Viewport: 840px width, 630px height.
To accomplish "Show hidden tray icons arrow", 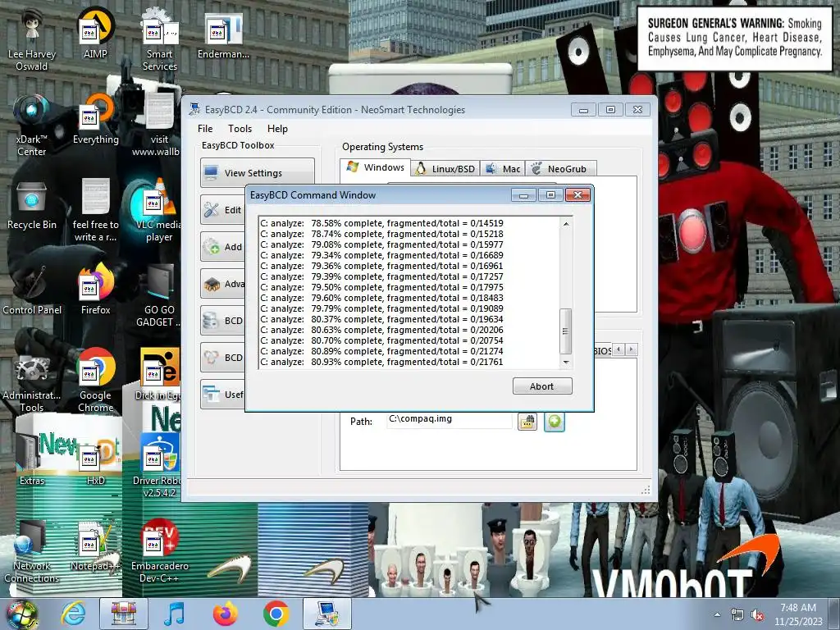I will point(717,615).
